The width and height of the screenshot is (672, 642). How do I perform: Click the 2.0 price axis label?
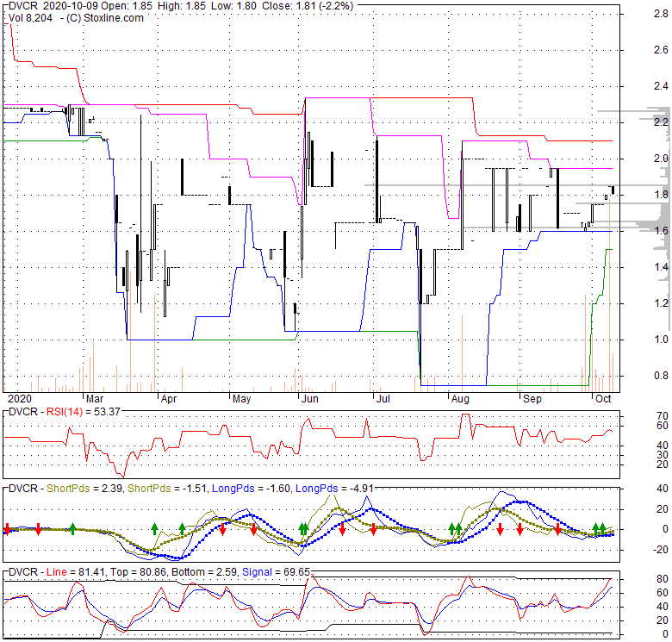pyautogui.click(x=661, y=159)
